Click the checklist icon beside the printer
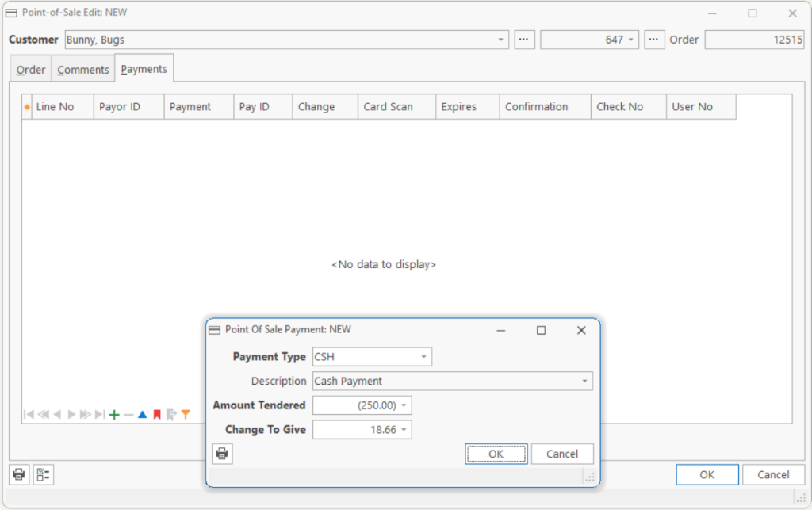 pos(44,474)
